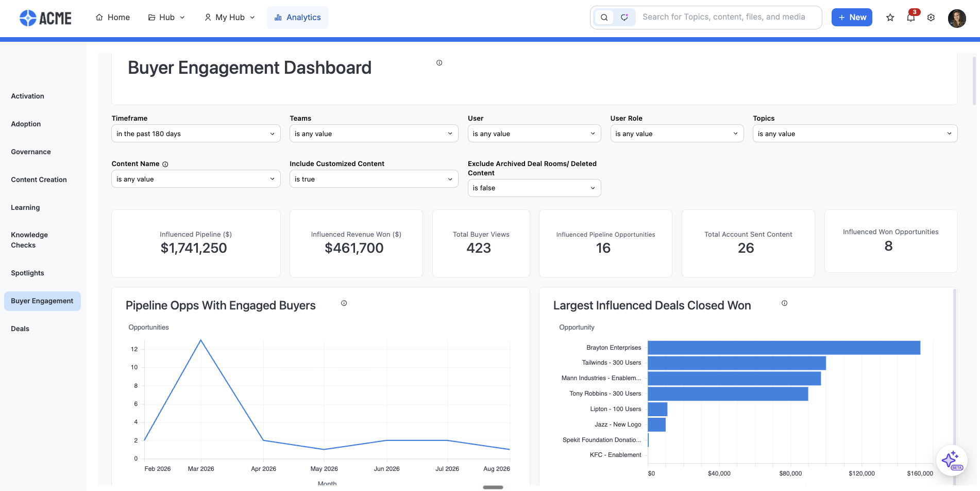Click the magnifier search mode icon
This screenshot has width=980, height=491.
(x=604, y=18)
